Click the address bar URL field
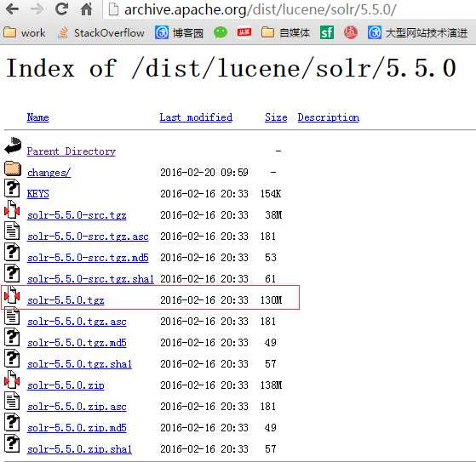 point(289,9)
